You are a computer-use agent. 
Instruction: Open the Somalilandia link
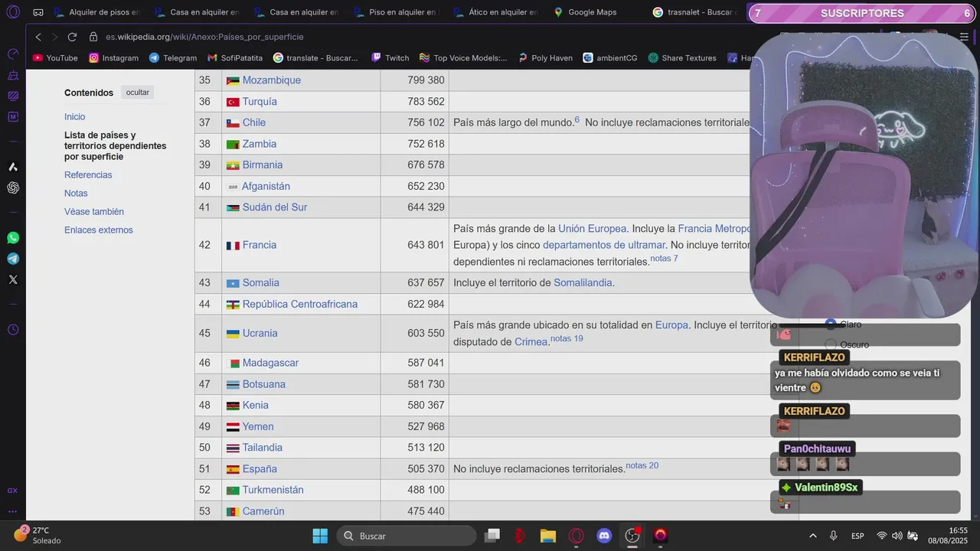(x=583, y=283)
